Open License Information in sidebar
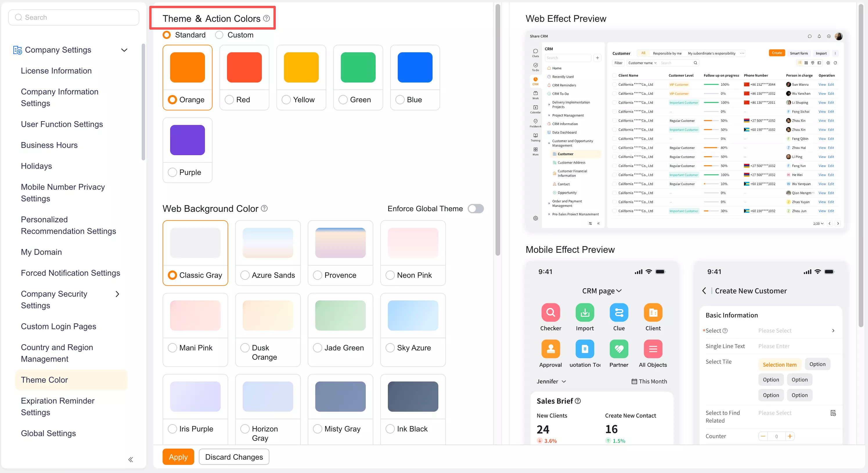The image size is (868, 473). 56,71
